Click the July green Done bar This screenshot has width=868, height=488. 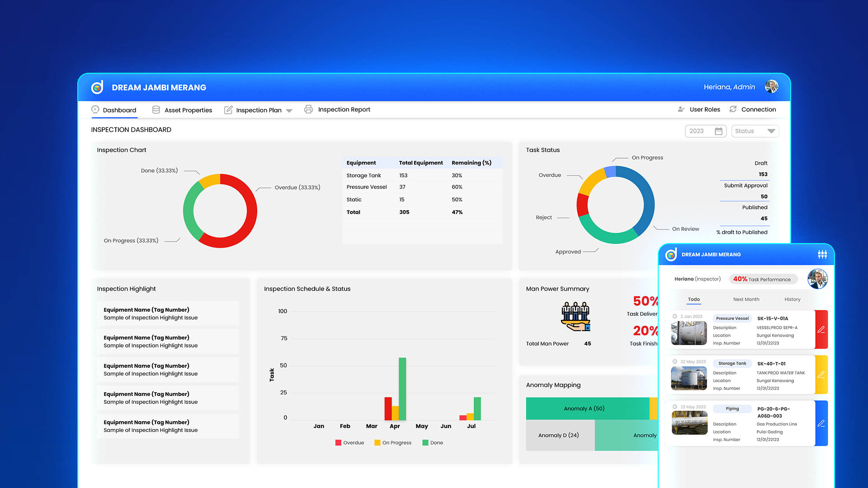click(477, 408)
